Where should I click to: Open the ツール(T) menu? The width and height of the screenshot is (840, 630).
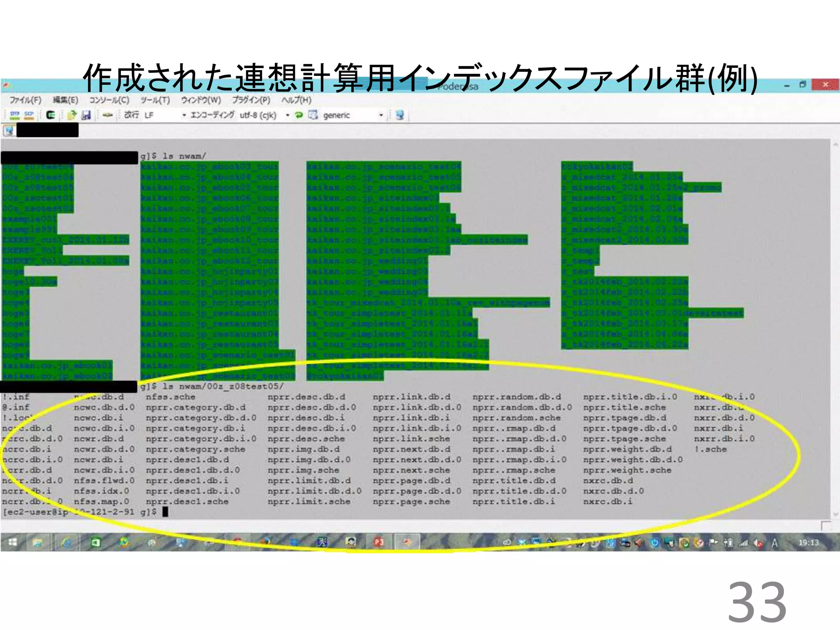tap(155, 100)
